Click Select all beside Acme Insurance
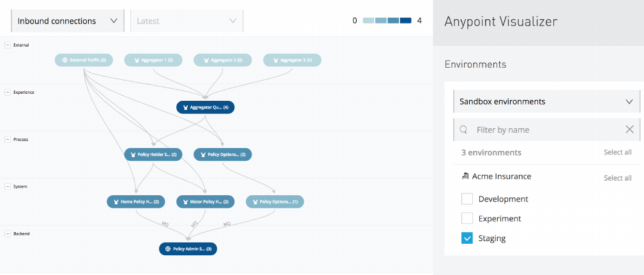The width and height of the screenshot is (644, 275). [617, 178]
